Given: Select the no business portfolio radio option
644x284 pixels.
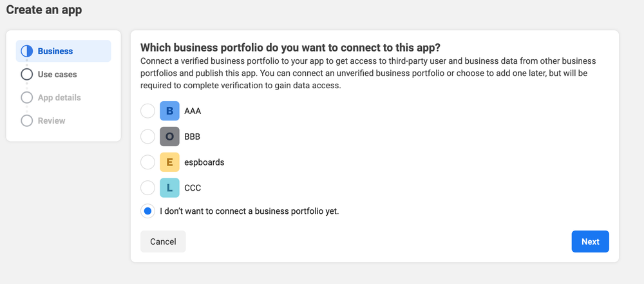Looking at the screenshot, I should tap(147, 211).
